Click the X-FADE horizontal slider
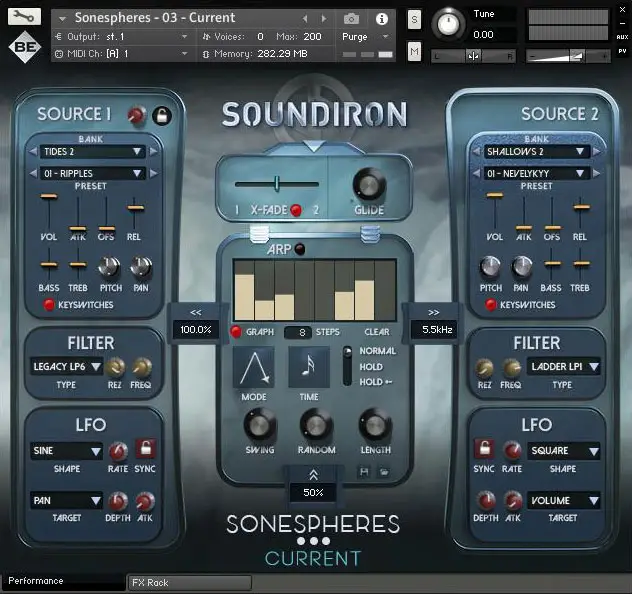632x594 pixels. pos(276,184)
